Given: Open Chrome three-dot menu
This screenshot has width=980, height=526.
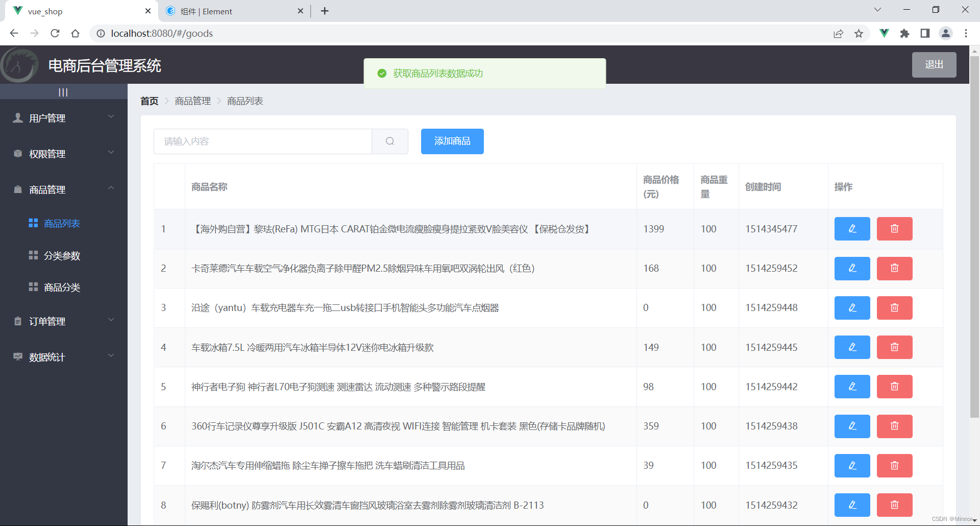Looking at the screenshot, I should (966, 33).
